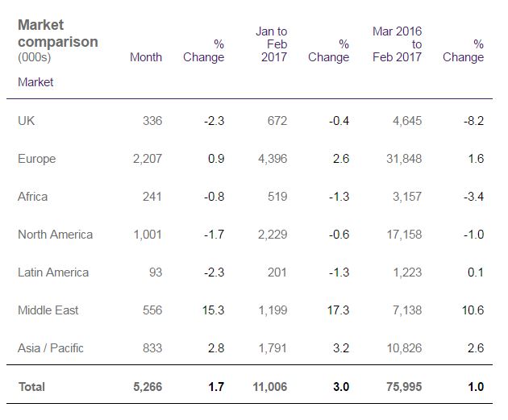Click the Mar 2016 to Feb 2017 header
The image size is (508, 420).
(x=397, y=44)
